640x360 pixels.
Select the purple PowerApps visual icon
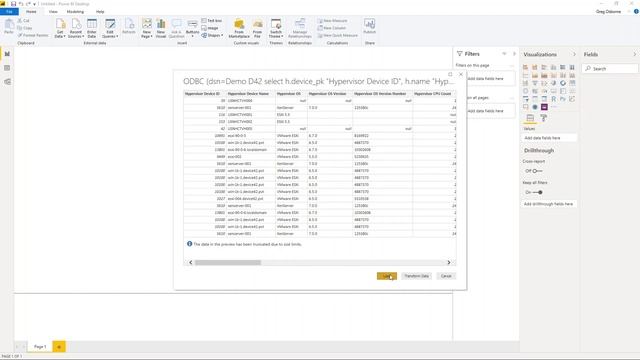(544, 107)
